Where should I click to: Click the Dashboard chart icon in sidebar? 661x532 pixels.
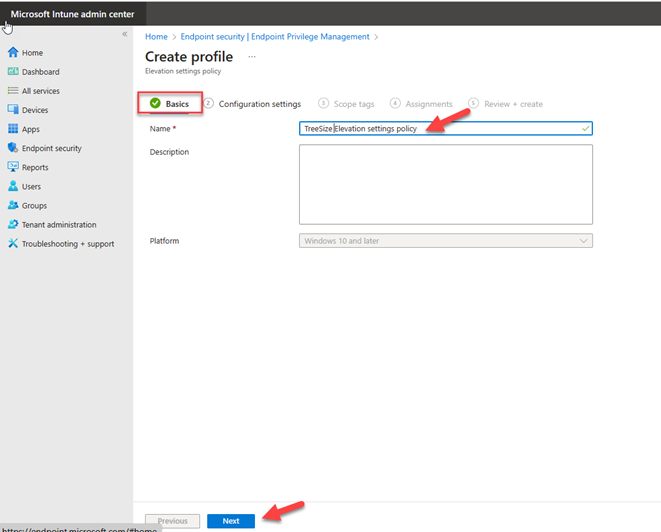tap(13, 71)
